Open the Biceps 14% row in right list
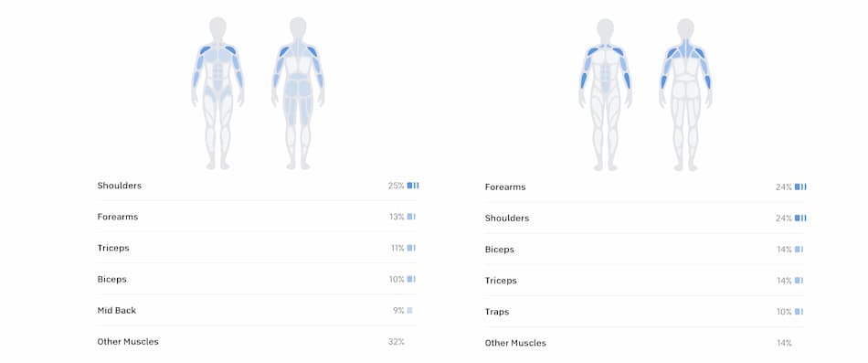868x363 pixels. pyautogui.click(x=645, y=250)
